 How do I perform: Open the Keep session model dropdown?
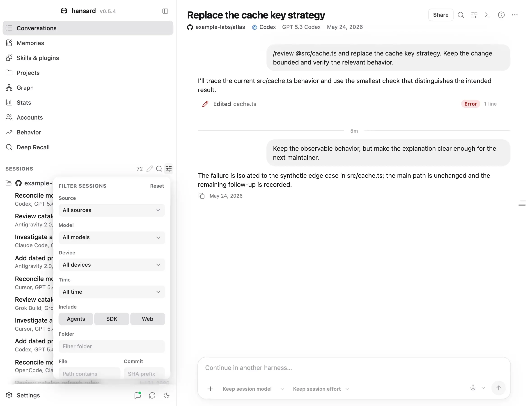pos(253,389)
